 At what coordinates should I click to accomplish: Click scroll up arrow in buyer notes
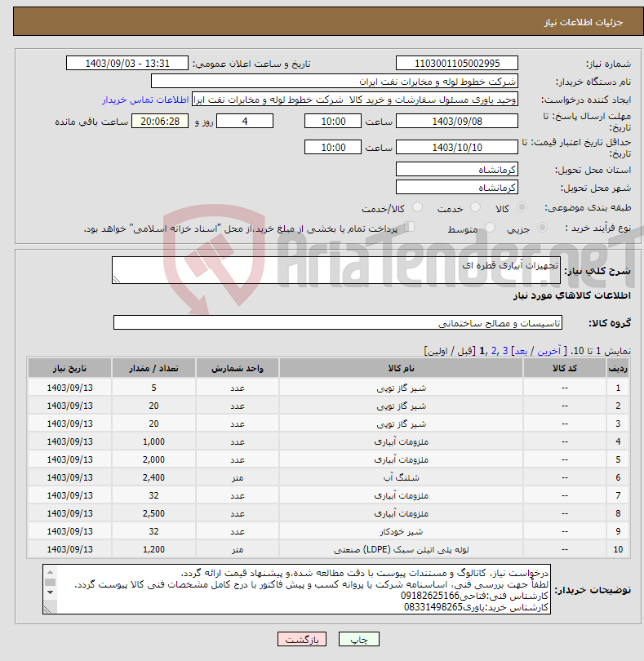tap(50, 572)
